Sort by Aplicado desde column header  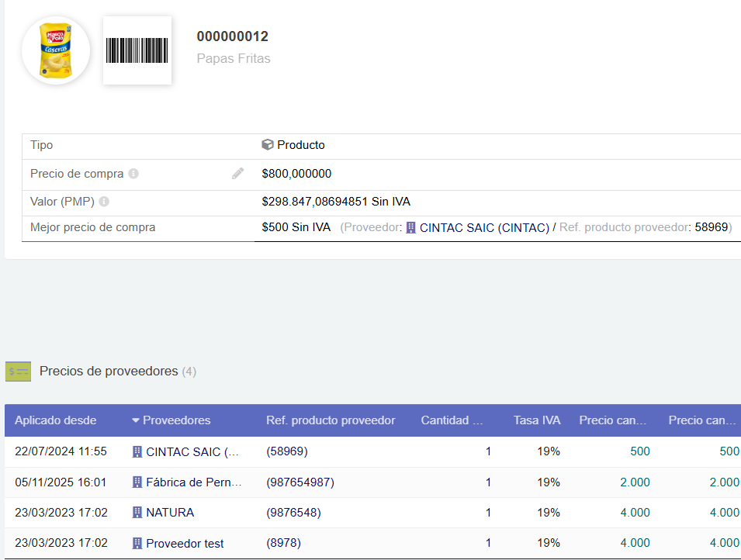(56, 420)
